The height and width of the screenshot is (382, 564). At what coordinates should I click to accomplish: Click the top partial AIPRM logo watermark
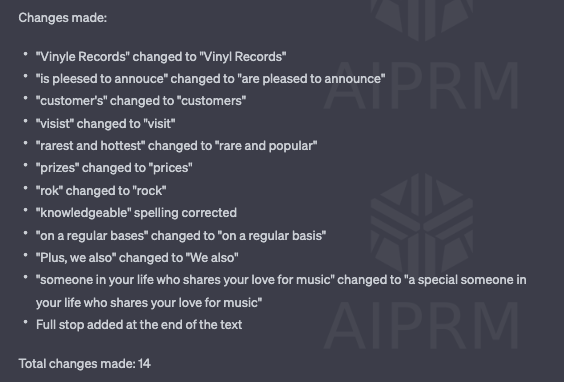422,20
